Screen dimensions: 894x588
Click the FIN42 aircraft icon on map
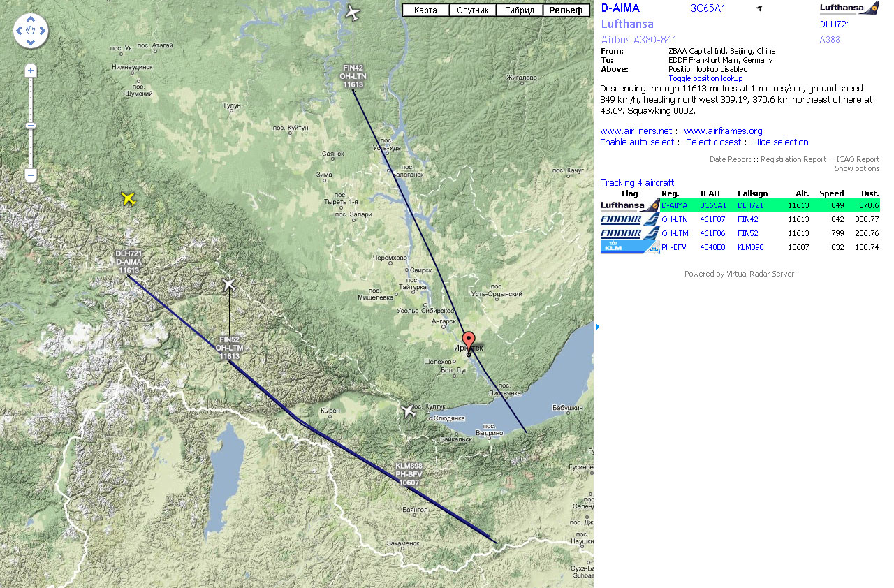tap(353, 12)
